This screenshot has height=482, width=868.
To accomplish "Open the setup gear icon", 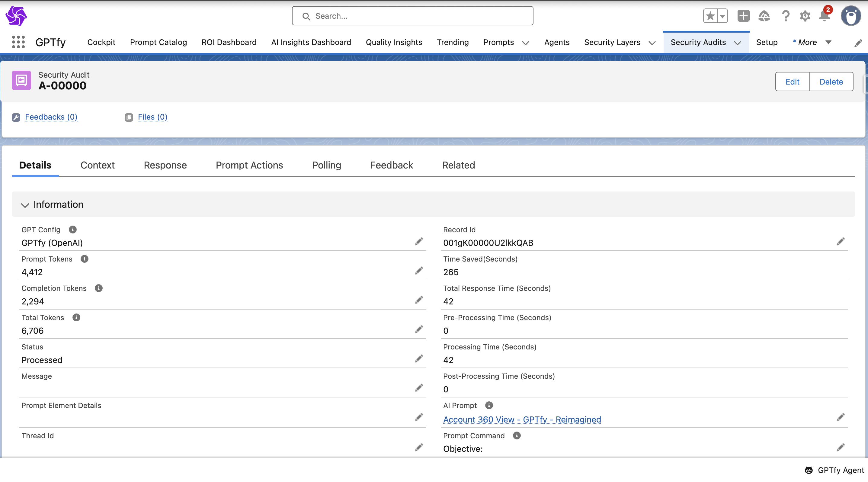I will pyautogui.click(x=805, y=16).
